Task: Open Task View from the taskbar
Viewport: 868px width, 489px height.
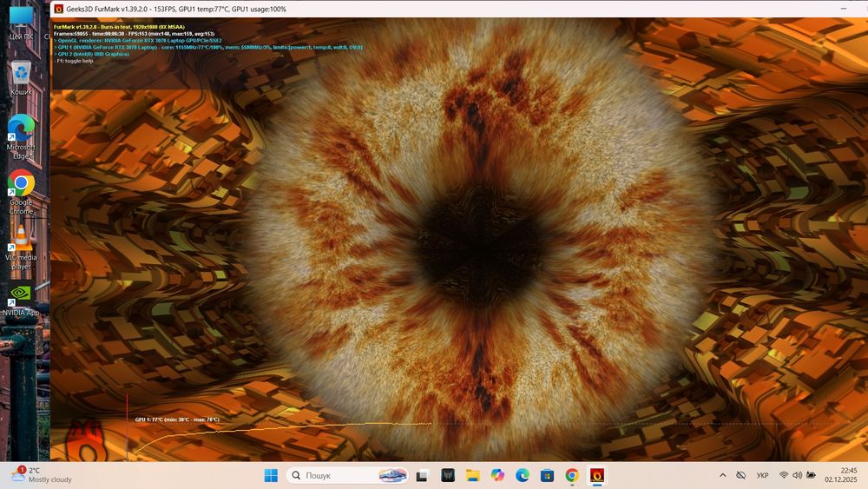Action: coord(423,475)
